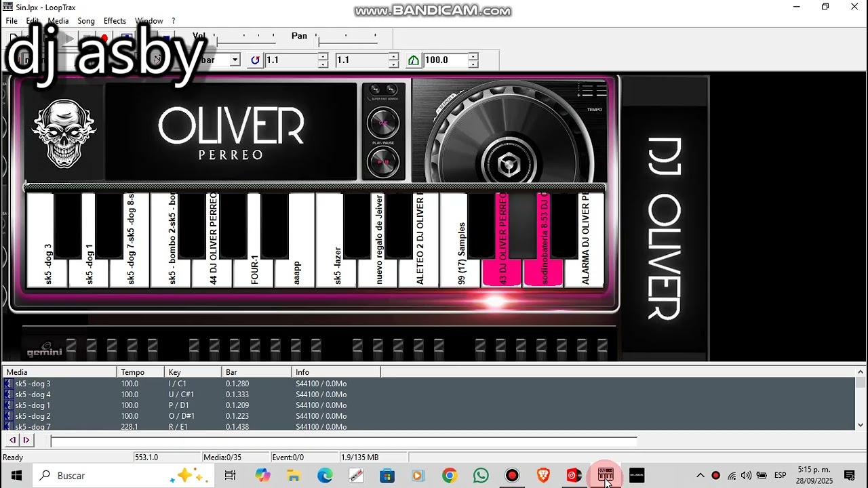Click the tempo 100.0 input field

(x=446, y=60)
